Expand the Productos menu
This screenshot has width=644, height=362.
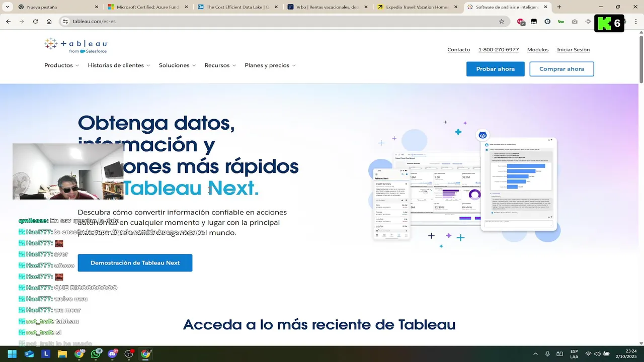61,65
